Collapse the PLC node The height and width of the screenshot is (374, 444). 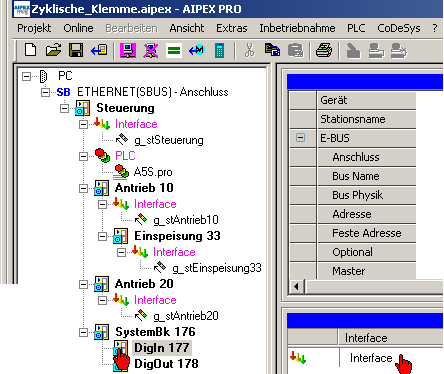83,156
